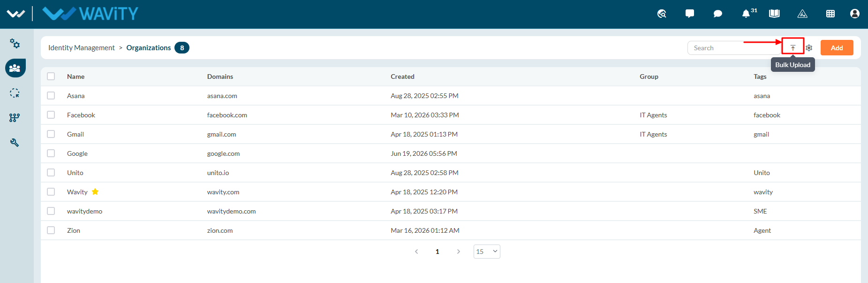Open global search icon in header
868x283 pixels.
(x=662, y=14)
